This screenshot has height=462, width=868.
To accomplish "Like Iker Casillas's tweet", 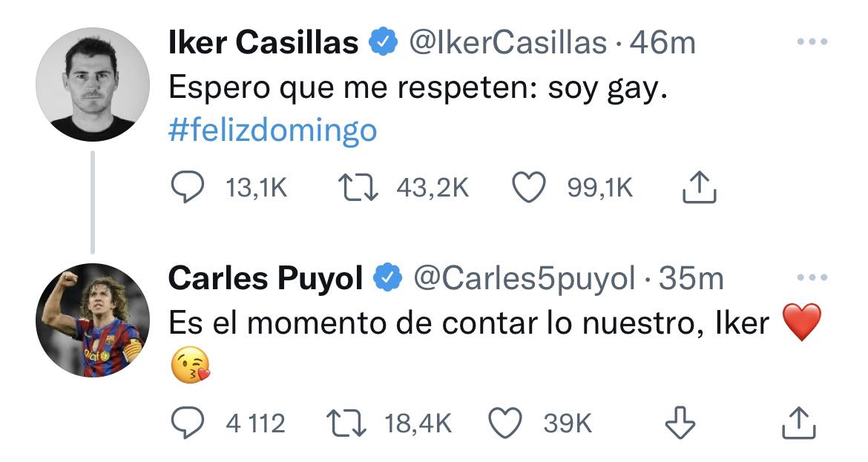I will (529, 188).
